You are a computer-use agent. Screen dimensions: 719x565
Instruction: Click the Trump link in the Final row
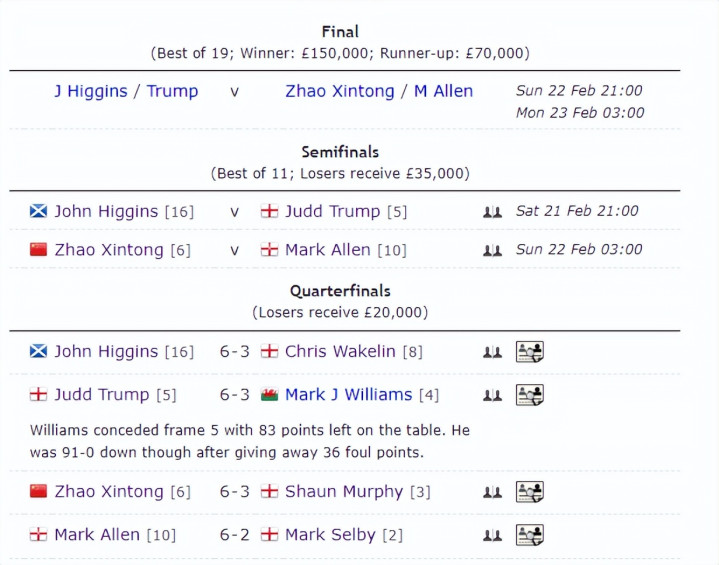coord(172,91)
